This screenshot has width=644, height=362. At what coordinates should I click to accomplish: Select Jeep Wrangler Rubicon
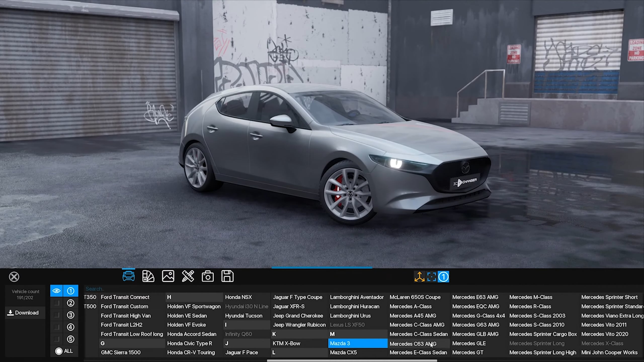tap(299, 325)
